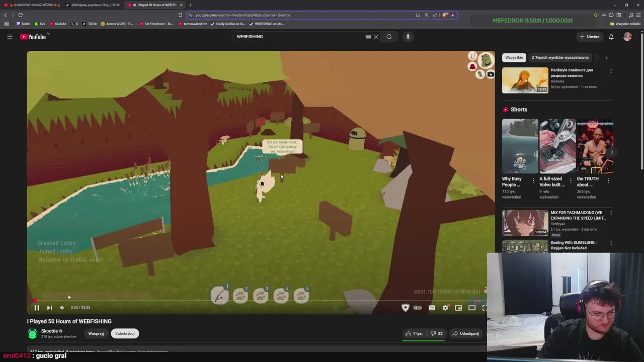This screenshot has height=362, width=644.
Task: Go to the YouTube home logo
Action: 33,37
